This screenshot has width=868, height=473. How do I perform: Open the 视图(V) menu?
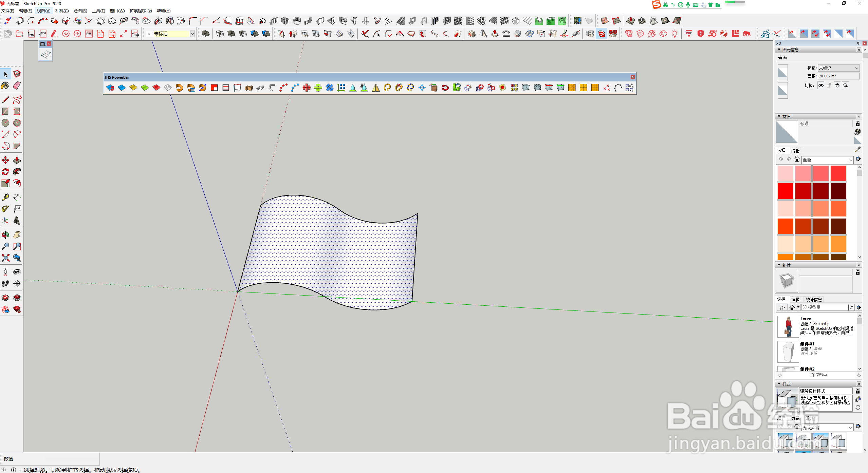coord(43,11)
